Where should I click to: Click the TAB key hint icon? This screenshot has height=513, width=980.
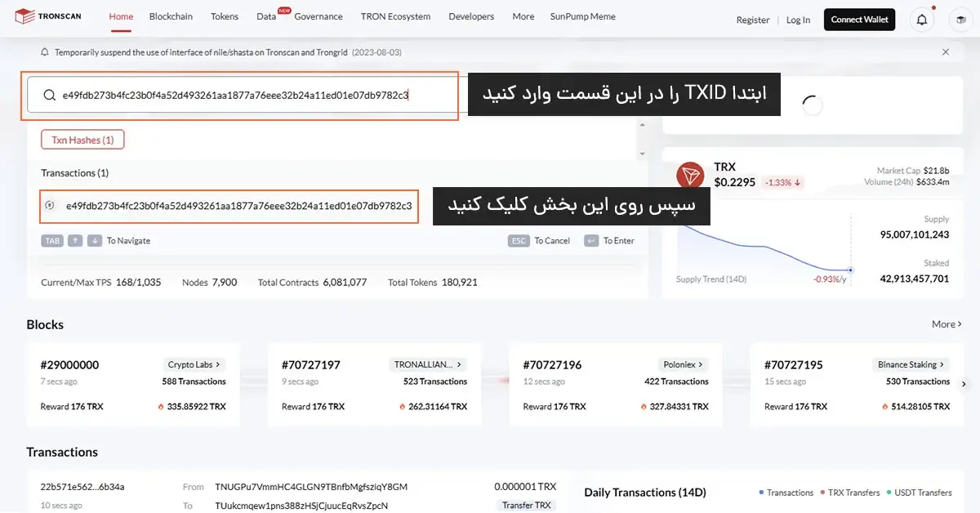point(52,240)
